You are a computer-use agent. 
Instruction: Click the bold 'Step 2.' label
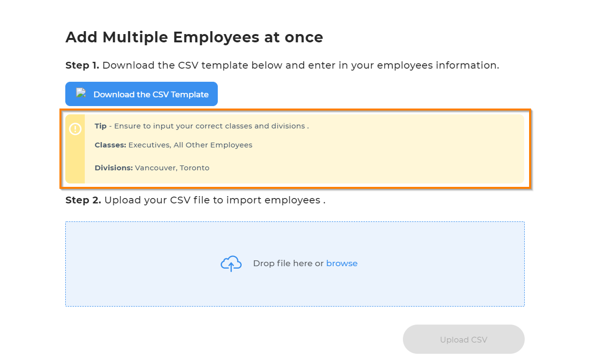[83, 200]
